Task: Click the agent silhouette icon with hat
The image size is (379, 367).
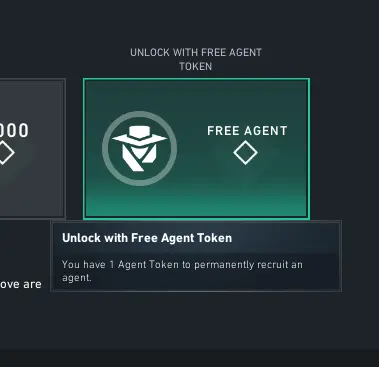Action: (139, 148)
